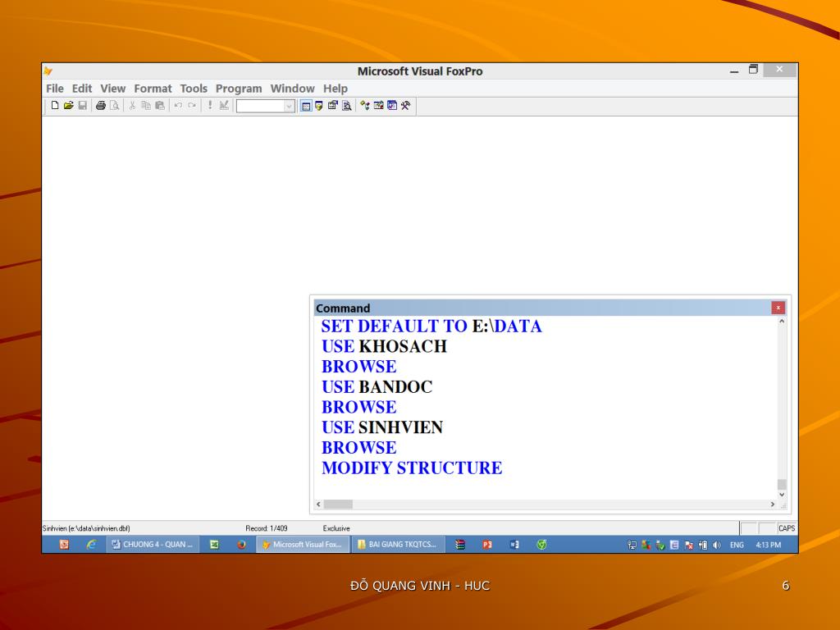Open Word from the taskbar
This screenshot has width=840, height=630.
coord(514,545)
